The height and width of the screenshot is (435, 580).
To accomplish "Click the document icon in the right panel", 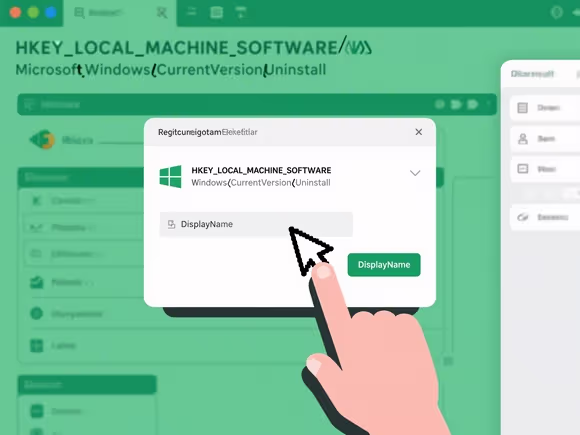I will 522,108.
